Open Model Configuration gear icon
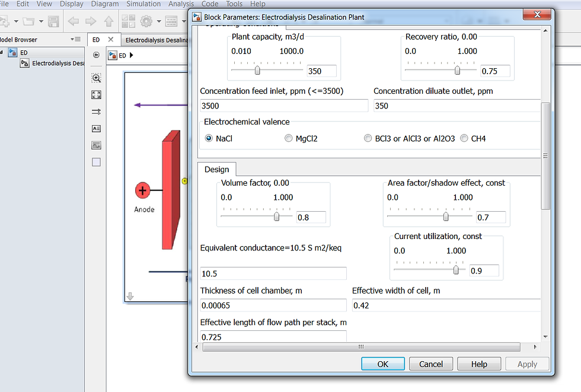 pyautogui.click(x=146, y=21)
